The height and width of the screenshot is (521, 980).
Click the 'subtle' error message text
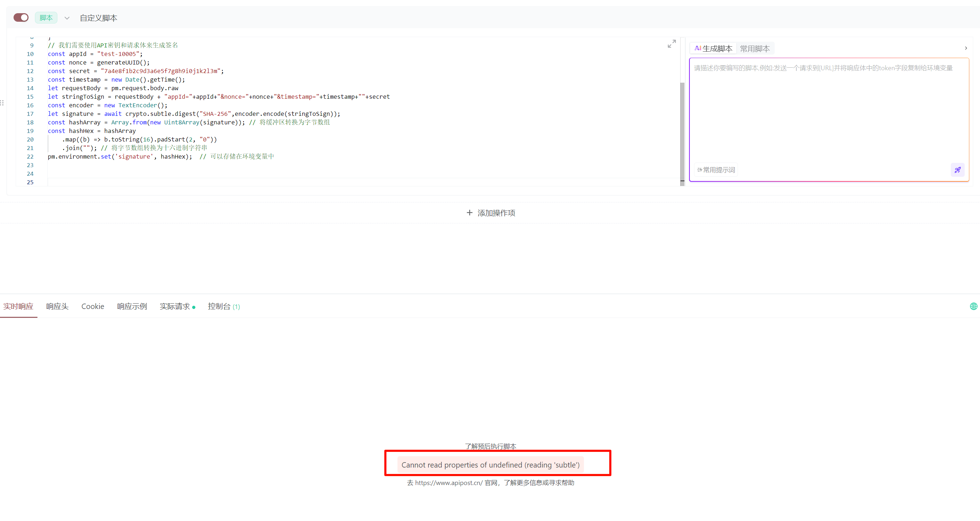(491, 465)
